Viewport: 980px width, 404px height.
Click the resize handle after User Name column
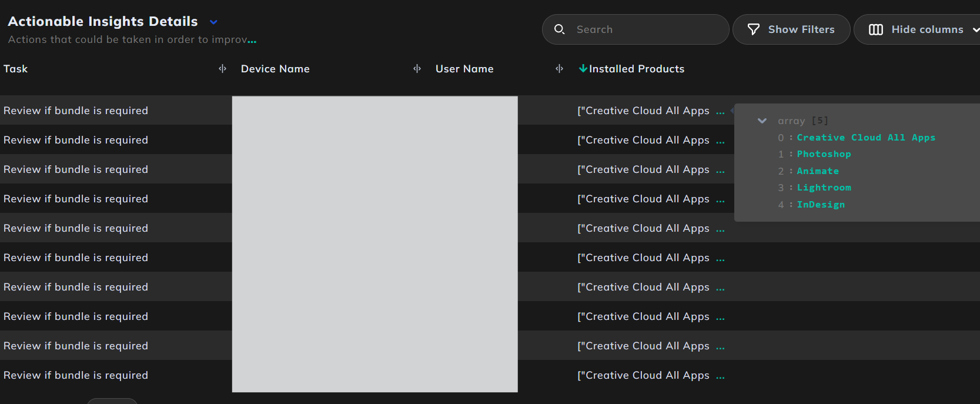(559, 69)
